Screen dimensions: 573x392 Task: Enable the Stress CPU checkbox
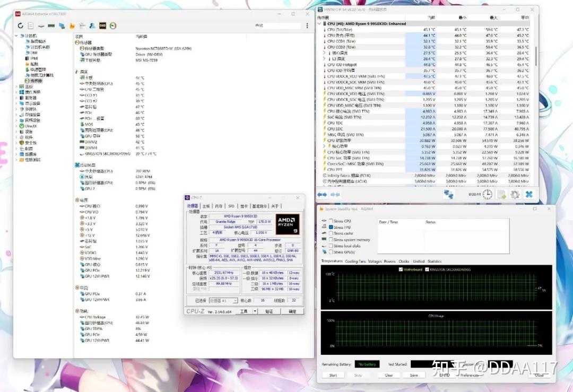(x=331, y=221)
